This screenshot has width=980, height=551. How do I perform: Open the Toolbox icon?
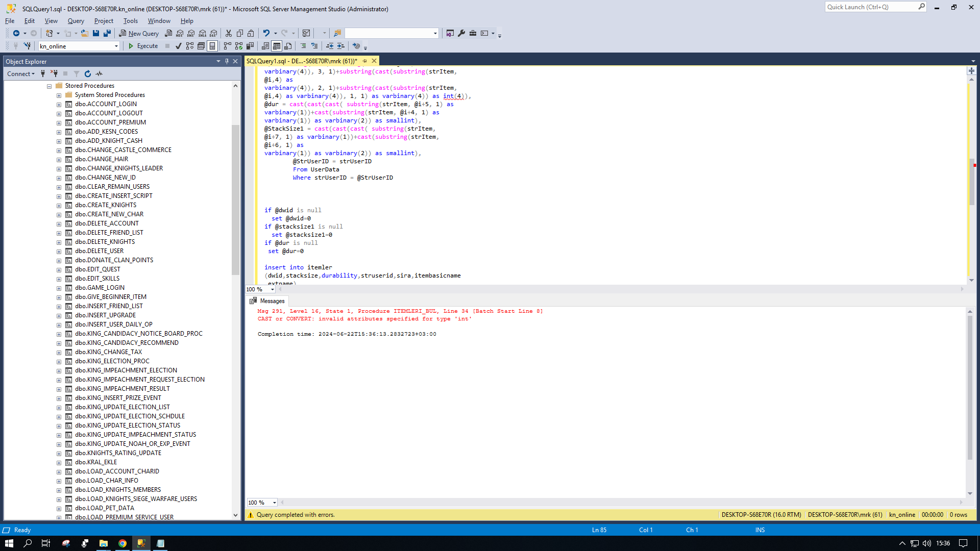pos(473,33)
